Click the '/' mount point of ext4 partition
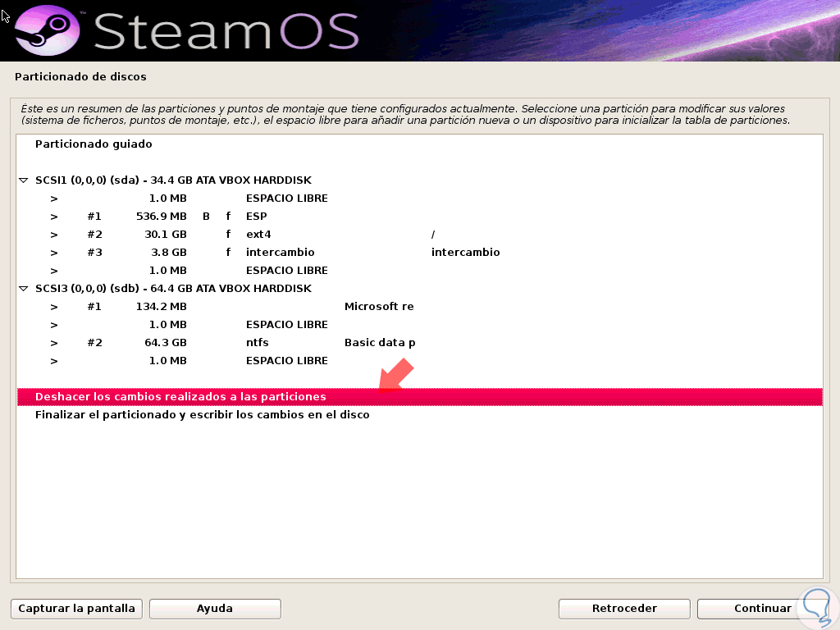Image resolution: width=840 pixels, height=630 pixels. [433, 235]
